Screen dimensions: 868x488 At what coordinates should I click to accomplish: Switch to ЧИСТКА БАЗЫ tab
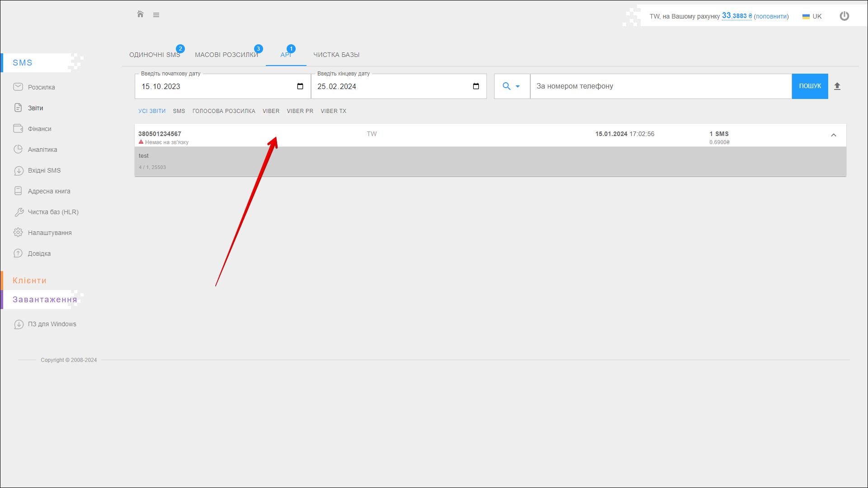[x=336, y=55]
